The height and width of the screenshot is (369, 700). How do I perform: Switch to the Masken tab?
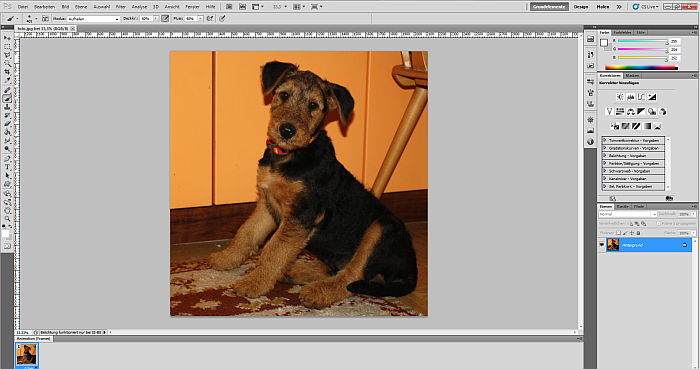632,75
